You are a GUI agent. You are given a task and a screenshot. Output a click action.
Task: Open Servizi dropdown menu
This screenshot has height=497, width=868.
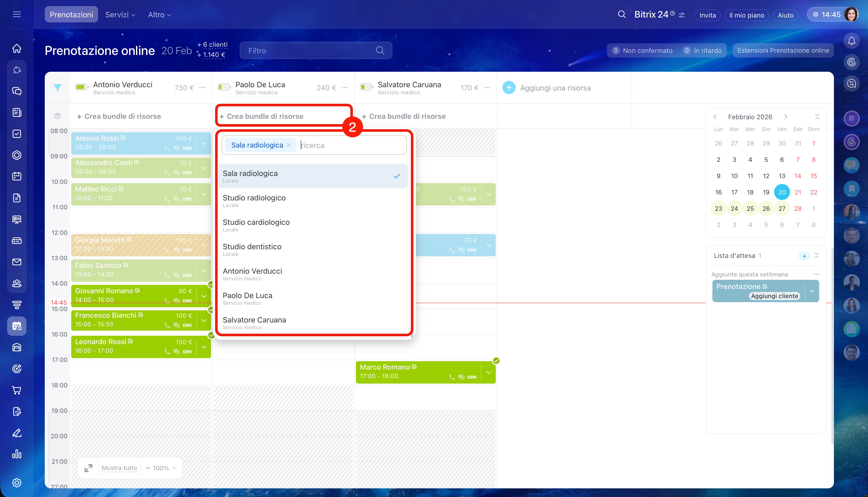click(120, 15)
